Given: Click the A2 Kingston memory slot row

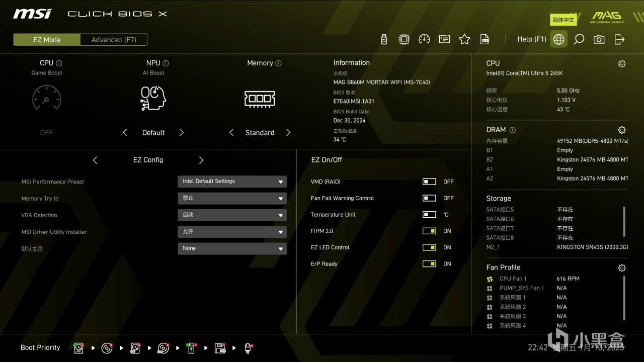Looking at the screenshot, I should [556, 178].
